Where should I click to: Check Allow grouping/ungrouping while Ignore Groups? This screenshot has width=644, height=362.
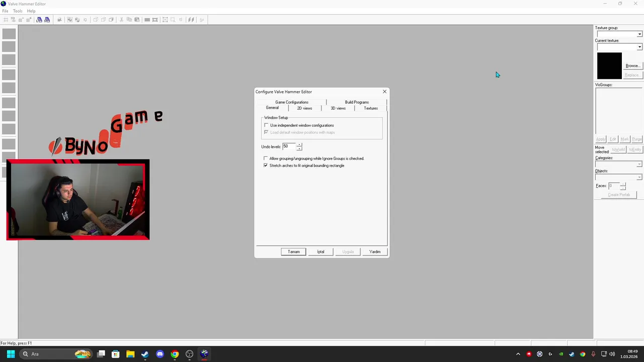[x=266, y=158]
